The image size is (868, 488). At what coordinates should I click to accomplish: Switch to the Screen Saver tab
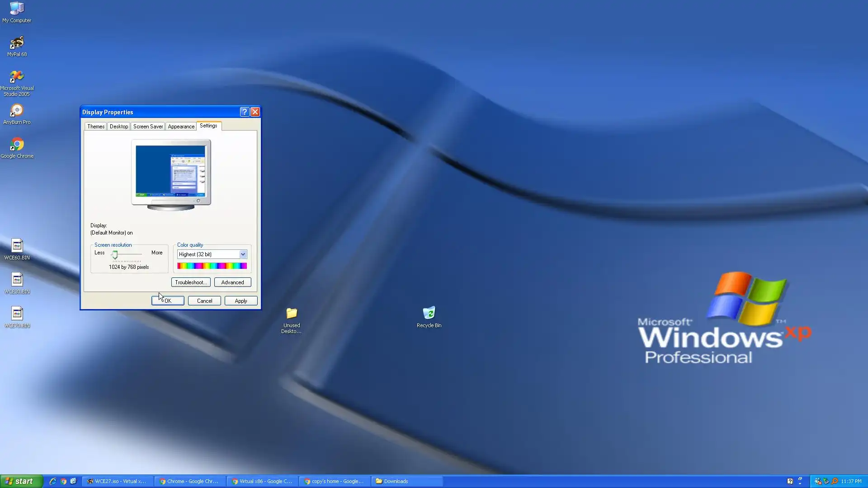(x=148, y=127)
